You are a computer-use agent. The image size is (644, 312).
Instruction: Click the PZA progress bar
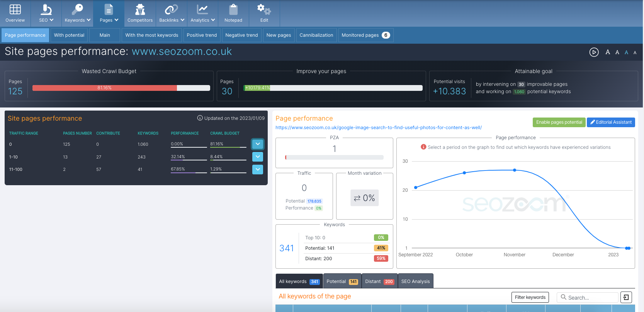click(x=334, y=157)
